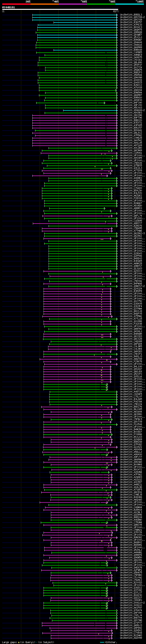This screenshot has height=644, width=146.
Task: Click the query end position 617
Action: (115, 11)
